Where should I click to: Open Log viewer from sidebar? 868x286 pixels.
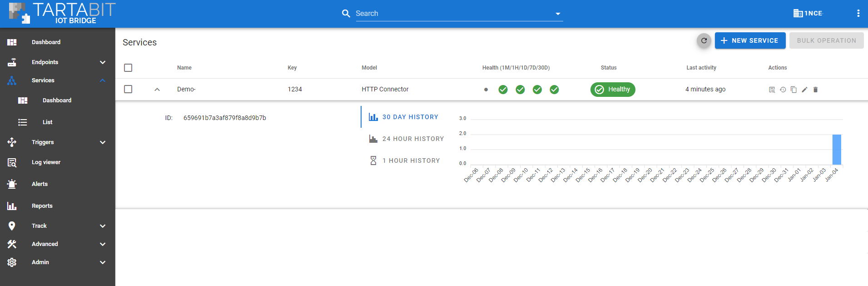46,162
